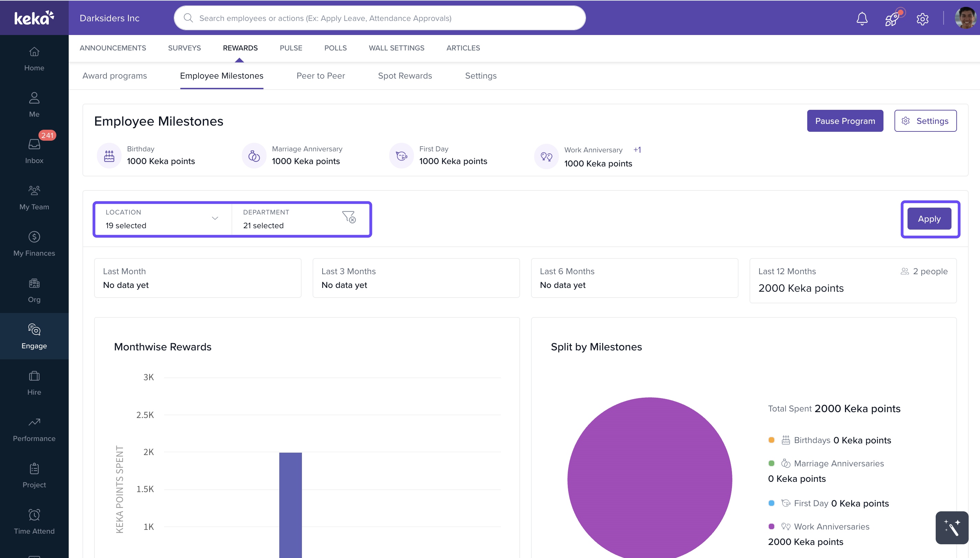Open the notifications bell
The height and width of the screenshot is (558, 980).
862,18
